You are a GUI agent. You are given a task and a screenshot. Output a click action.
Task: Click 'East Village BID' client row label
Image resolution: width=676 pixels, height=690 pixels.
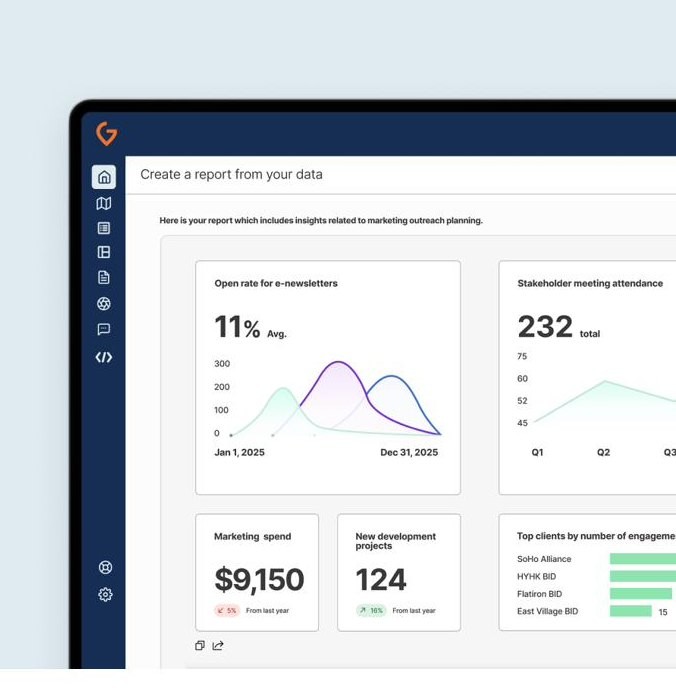(547, 611)
